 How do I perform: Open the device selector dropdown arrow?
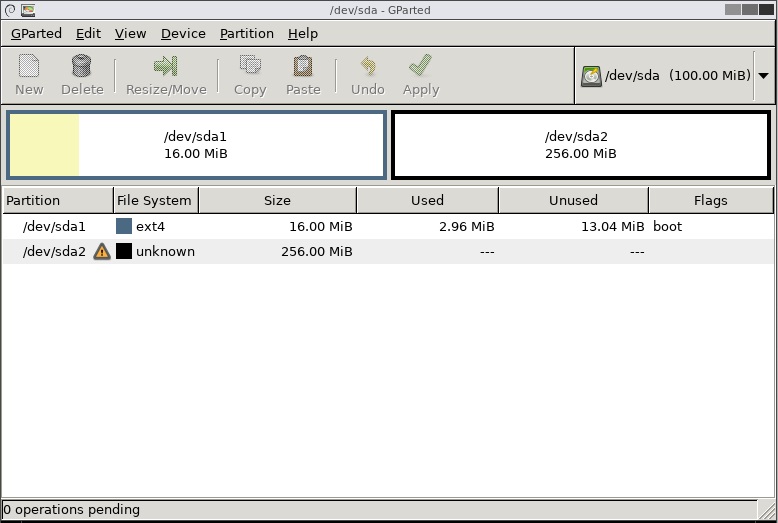click(x=764, y=76)
